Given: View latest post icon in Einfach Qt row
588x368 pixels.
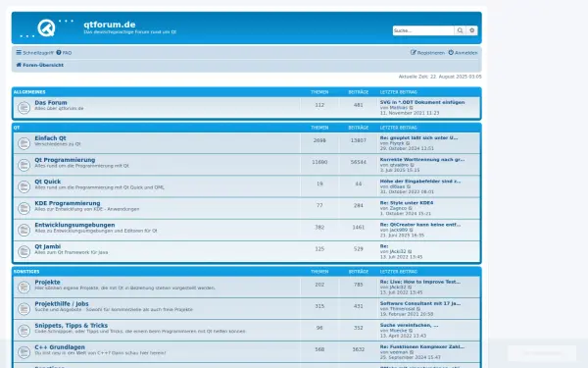Looking at the screenshot, I should [408, 143].
